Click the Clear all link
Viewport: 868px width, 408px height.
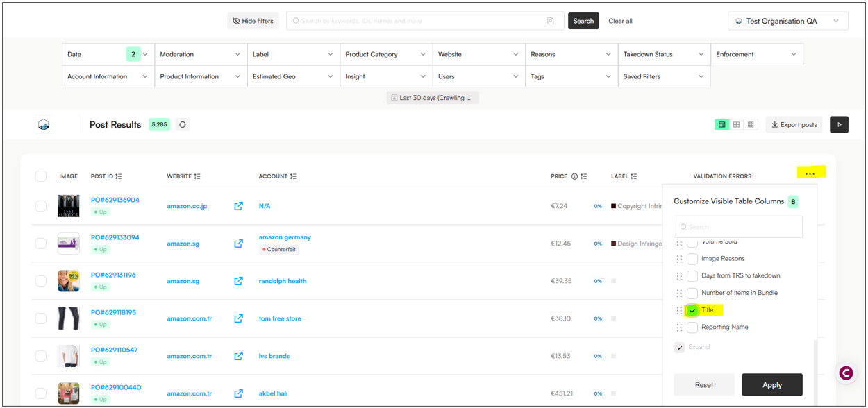(620, 21)
